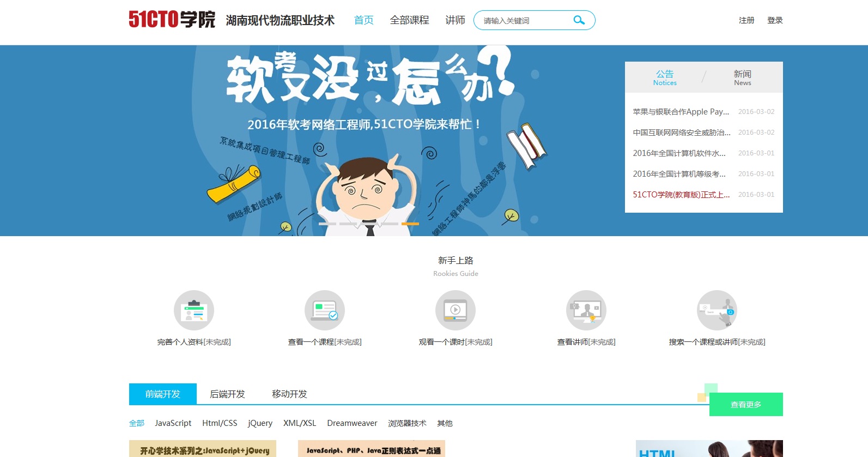This screenshot has width=868, height=457.
Task: Open the complete personal profile guide icon
Action: (x=194, y=310)
